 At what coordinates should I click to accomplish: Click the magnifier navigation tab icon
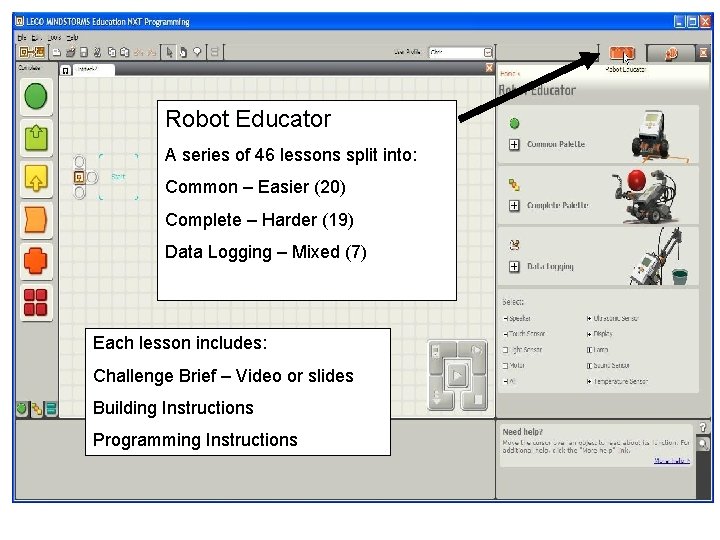point(703,444)
